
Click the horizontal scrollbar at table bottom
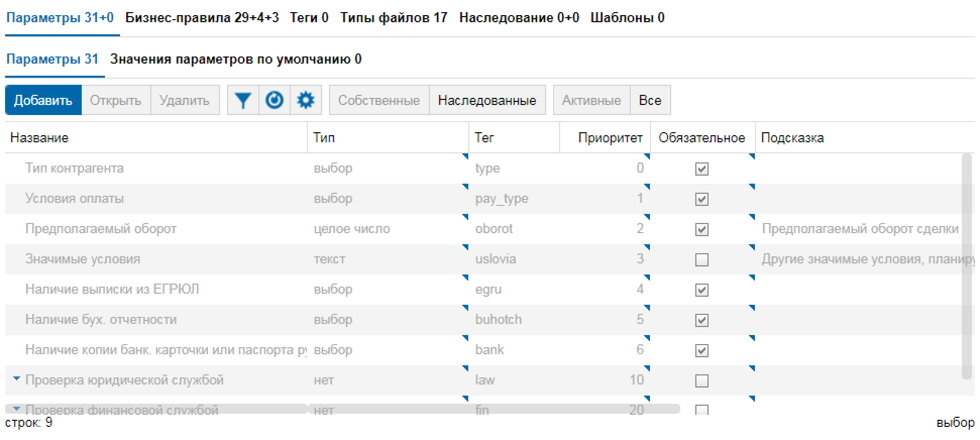click(342, 409)
